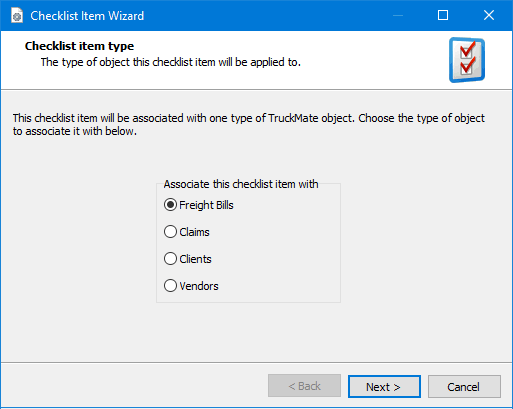This screenshot has height=409, width=513.
Task: Select the Vendors radio button
Action: [170, 286]
